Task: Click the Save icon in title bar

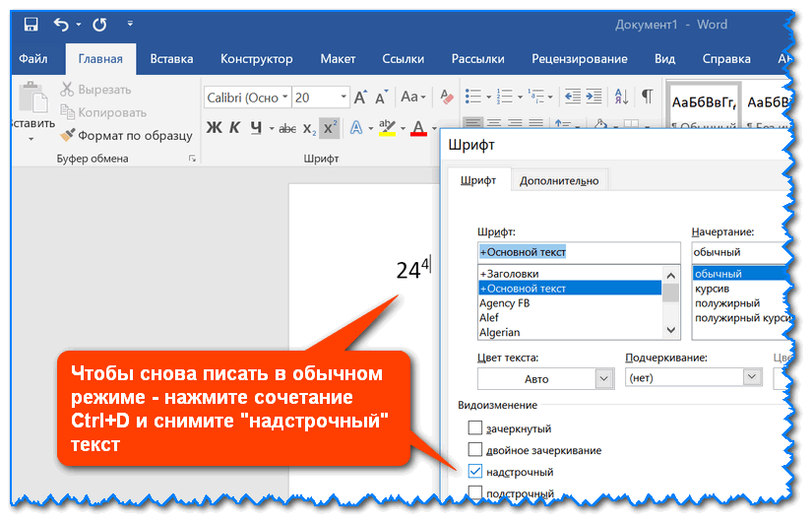Action: (31, 24)
